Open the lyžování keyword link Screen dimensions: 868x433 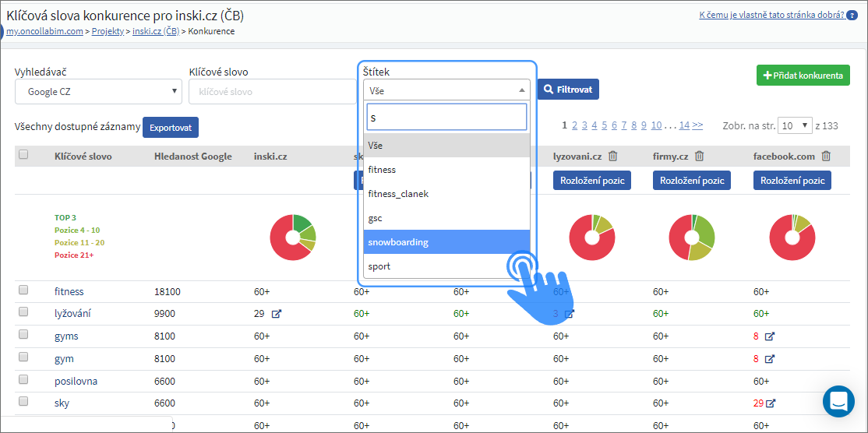click(x=72, y=314)
